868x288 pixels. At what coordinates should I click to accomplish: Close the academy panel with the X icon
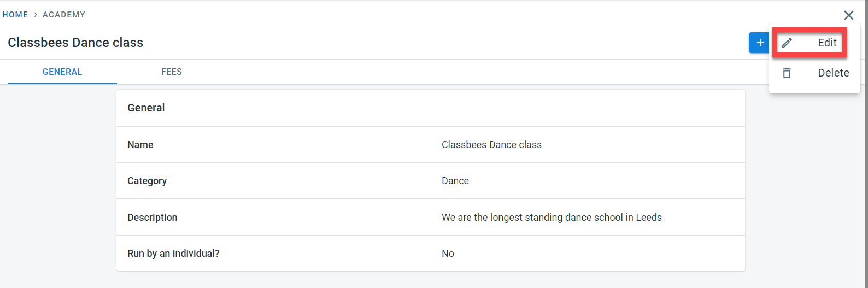848,15
